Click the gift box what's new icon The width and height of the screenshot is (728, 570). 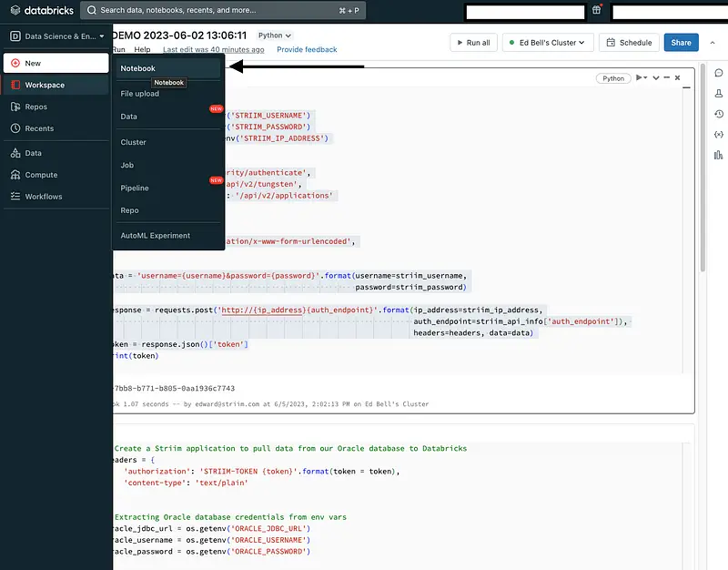[597, 11]
